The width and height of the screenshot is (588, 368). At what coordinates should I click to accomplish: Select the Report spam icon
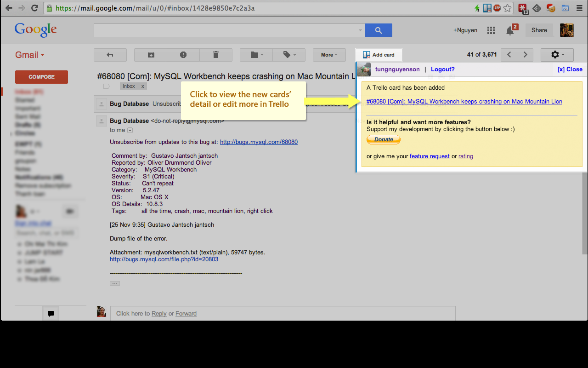[183, 55]
